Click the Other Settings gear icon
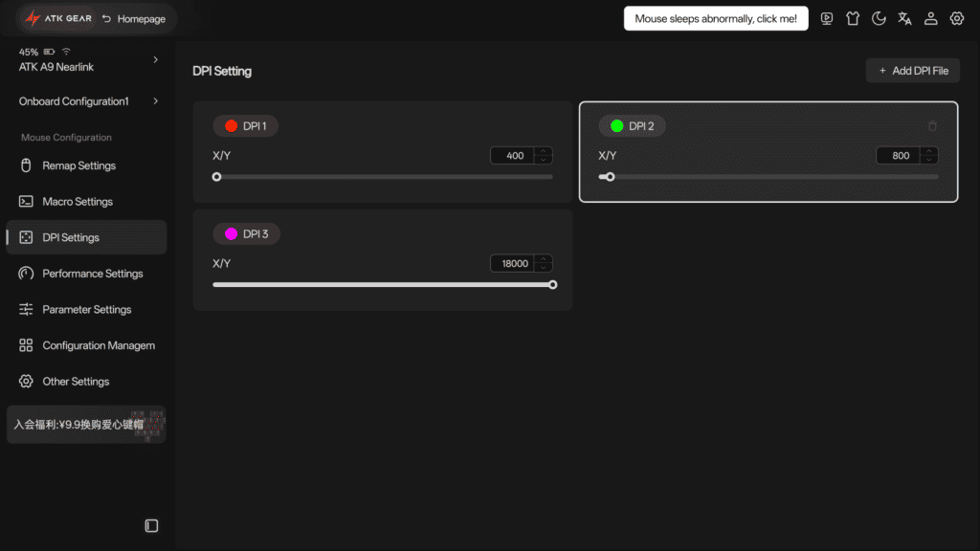The height and width of the screenshot is (551, 980). [x=26, y=381]
